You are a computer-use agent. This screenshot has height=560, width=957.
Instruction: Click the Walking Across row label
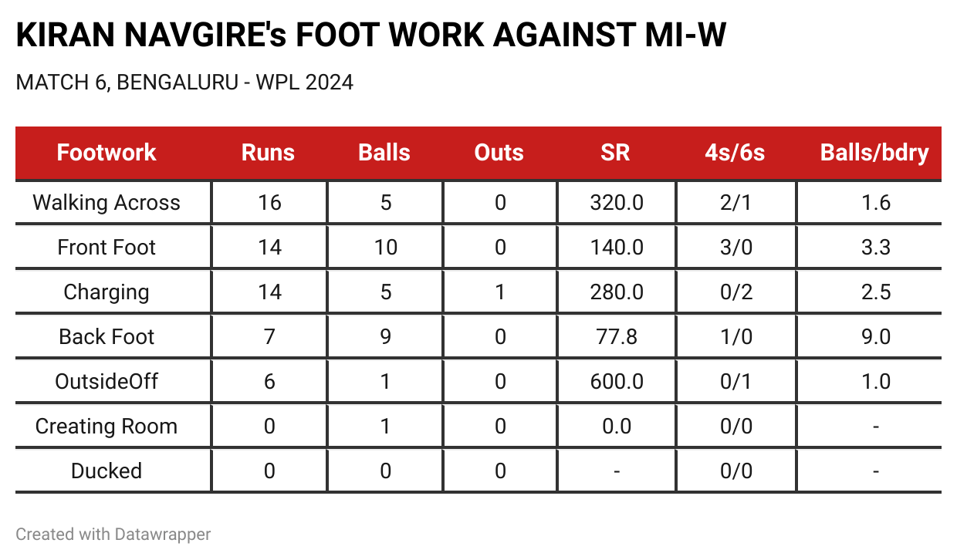(107, 203)
